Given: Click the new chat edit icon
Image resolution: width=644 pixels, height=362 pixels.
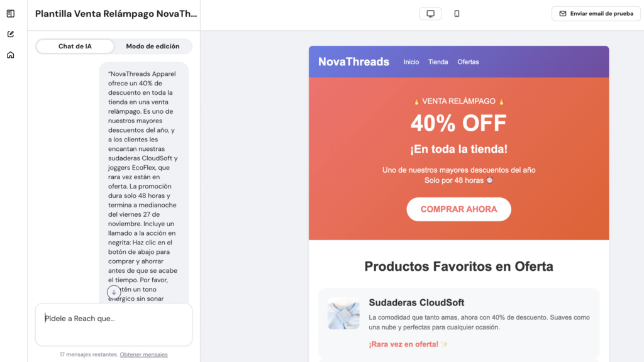Looking at the screenshot, I should (x=11, y=34).
